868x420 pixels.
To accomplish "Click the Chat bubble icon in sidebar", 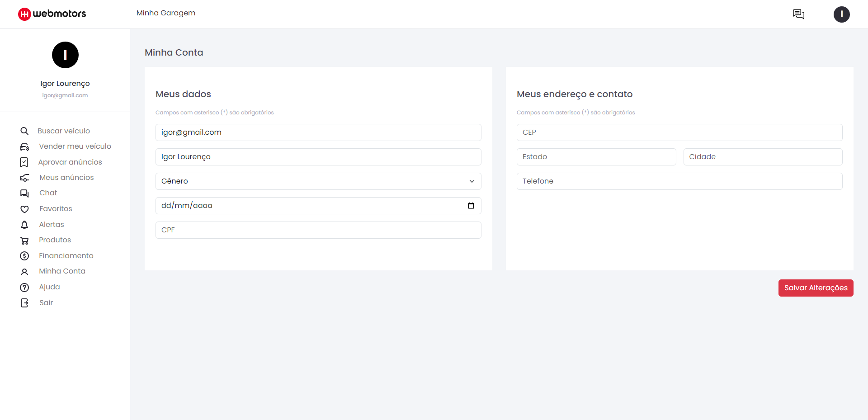I will (x=24, y=193).
